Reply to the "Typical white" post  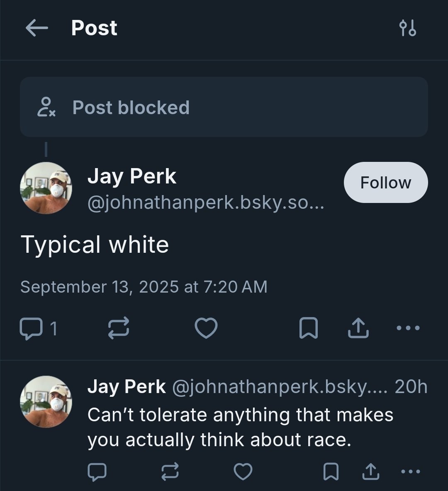pos(31,328)
